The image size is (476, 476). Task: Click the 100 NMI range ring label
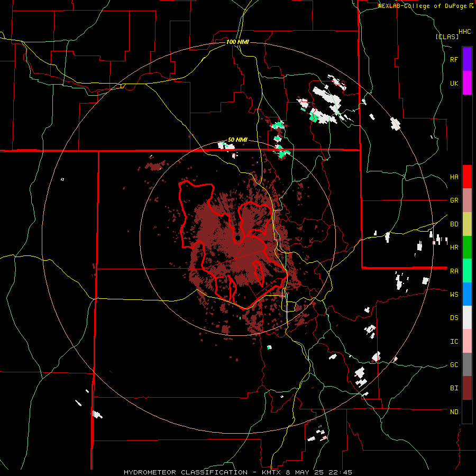pyautogui.click(x=237, y=42)
